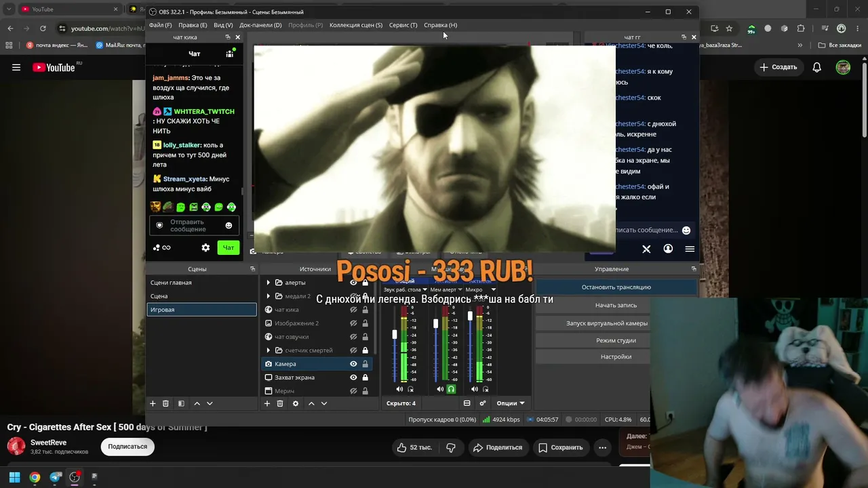Image resolution: width=868 pixels, height=488 pixels.
Task: Open advanced audio properties gears icon
Action: tap(483, 403)
